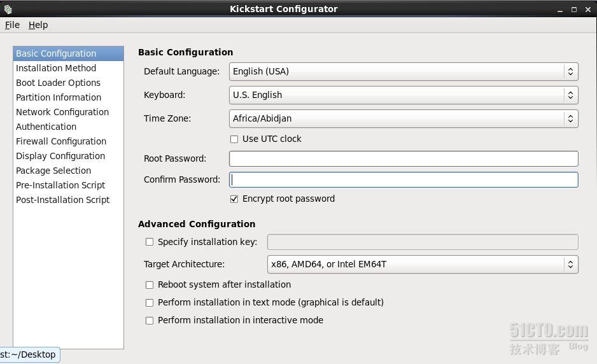Expand the Time Zone dropdown
The image size is (597, 364).
click(x=404, y=119)
